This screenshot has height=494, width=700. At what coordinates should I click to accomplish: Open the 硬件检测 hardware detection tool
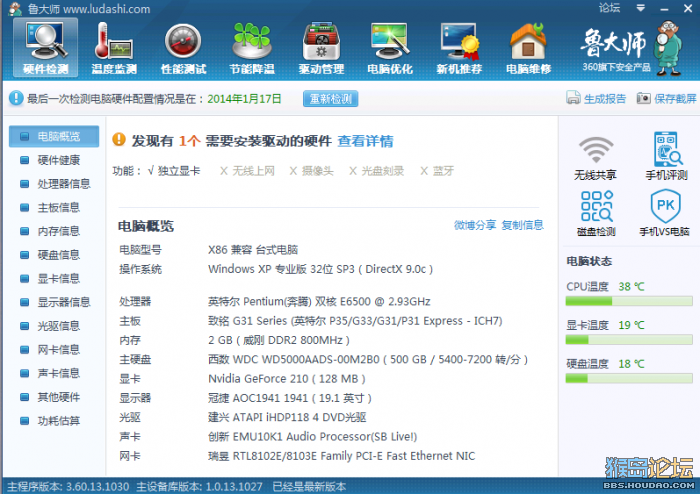point(46,48)
